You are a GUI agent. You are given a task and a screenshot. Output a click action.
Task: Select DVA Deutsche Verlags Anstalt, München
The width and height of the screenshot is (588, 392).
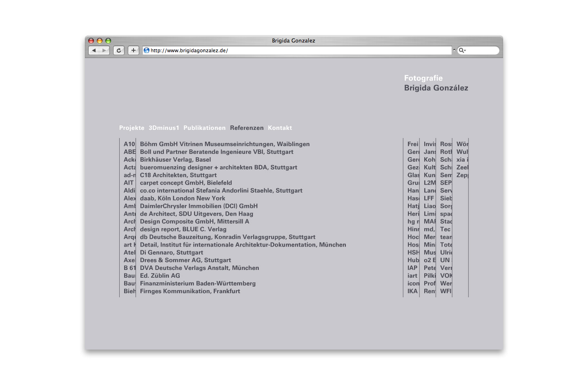pyautogui.click(x=200, y=268)
